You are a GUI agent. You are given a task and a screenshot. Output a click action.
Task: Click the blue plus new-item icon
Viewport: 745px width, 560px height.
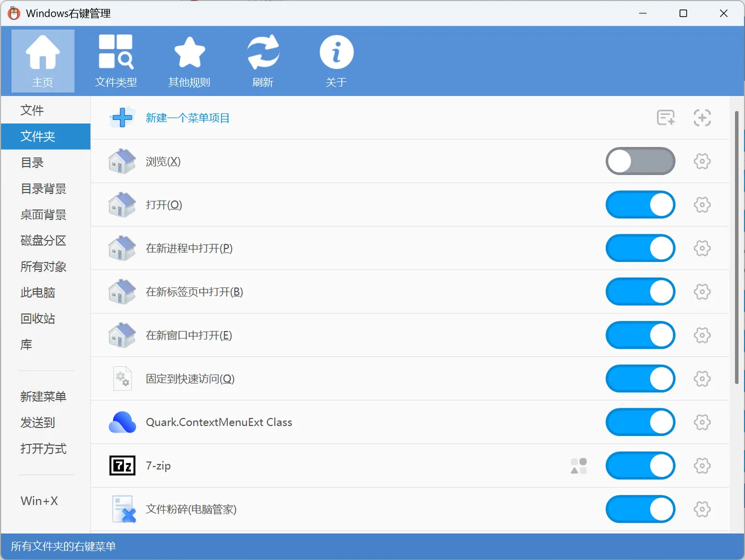122,118
